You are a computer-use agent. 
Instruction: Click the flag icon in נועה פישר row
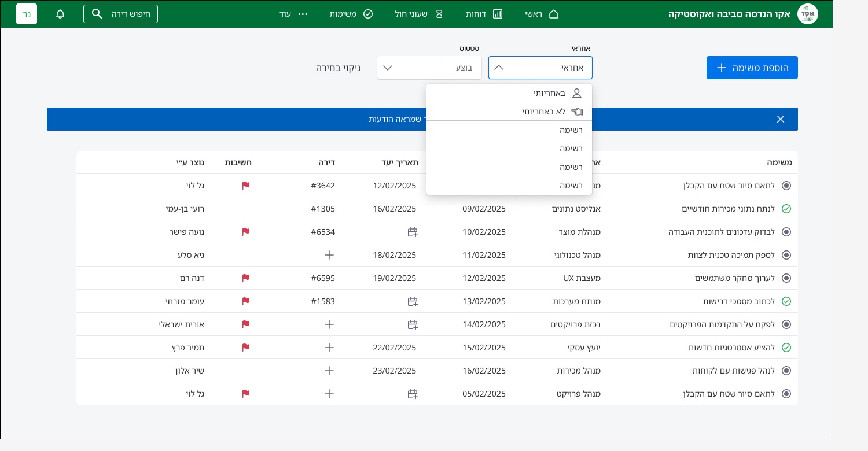tap(246, 232)
